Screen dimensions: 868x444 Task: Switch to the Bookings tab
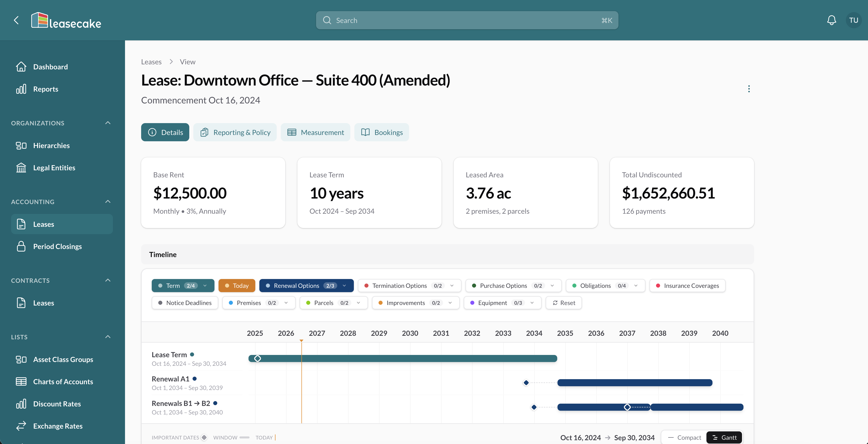381,132
